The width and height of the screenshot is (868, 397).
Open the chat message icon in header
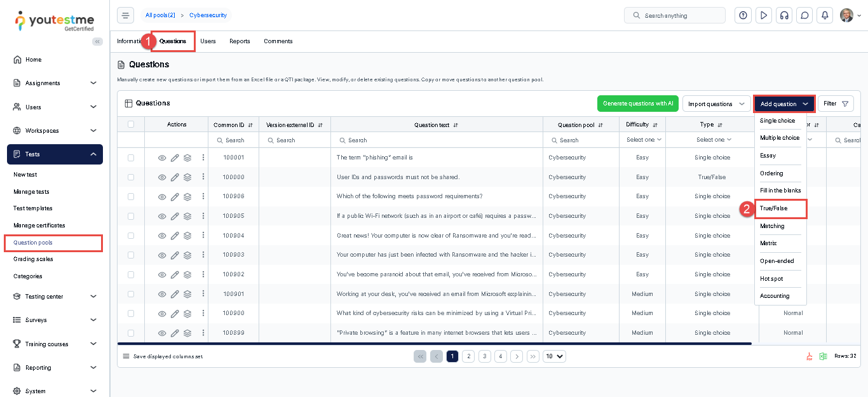804,15
